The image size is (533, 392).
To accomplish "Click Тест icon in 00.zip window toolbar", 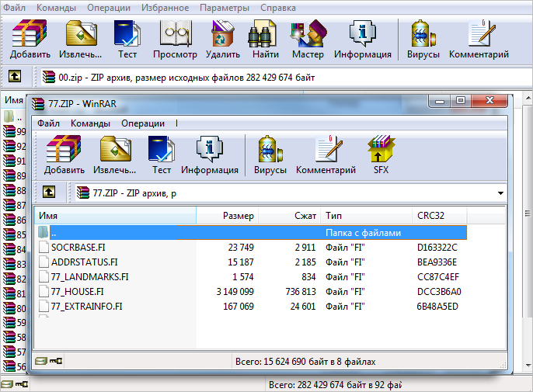I will click(x=127, y=33).
